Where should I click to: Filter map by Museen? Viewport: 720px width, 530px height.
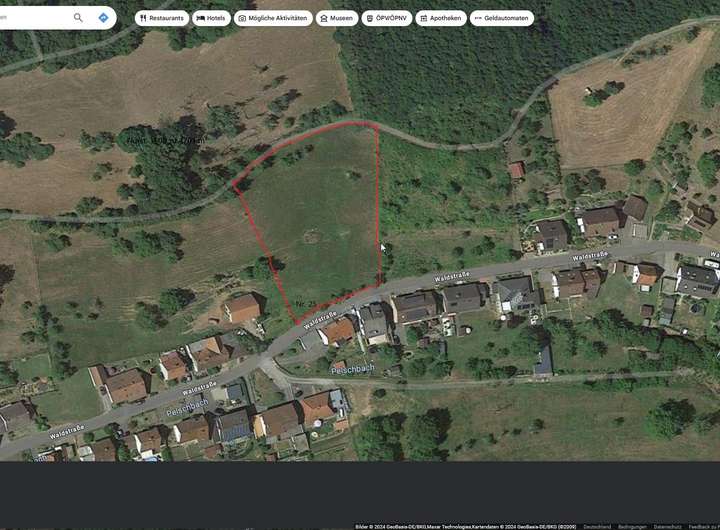[x=337, y=18]
